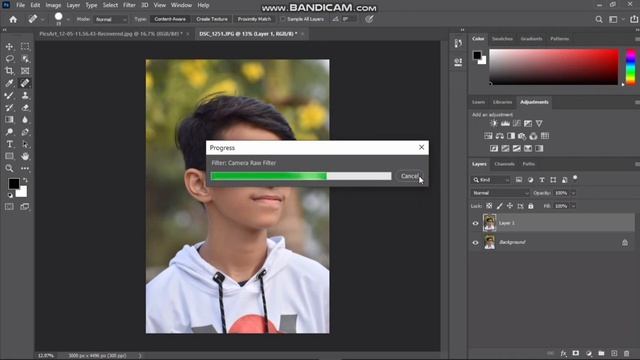Open the layer blend mode dropdown

pyautogui.click(x=500, y=193)
